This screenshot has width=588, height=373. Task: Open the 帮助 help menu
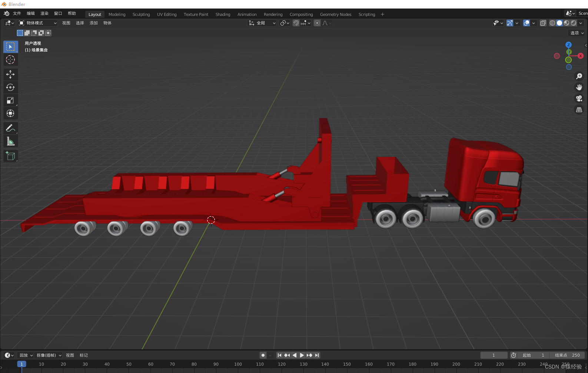(x=72, y=14)
